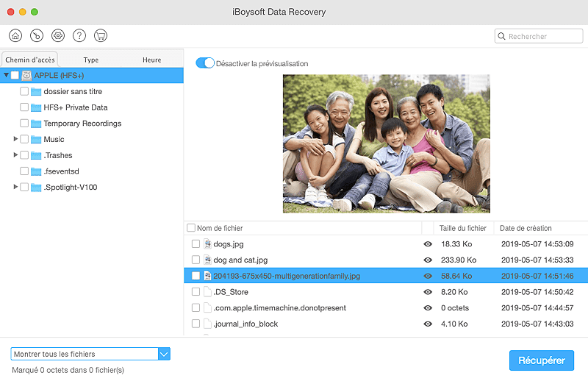Open settings via the gear icon
The height and width of the screenshot is (381, 588).
coord(58,35)
